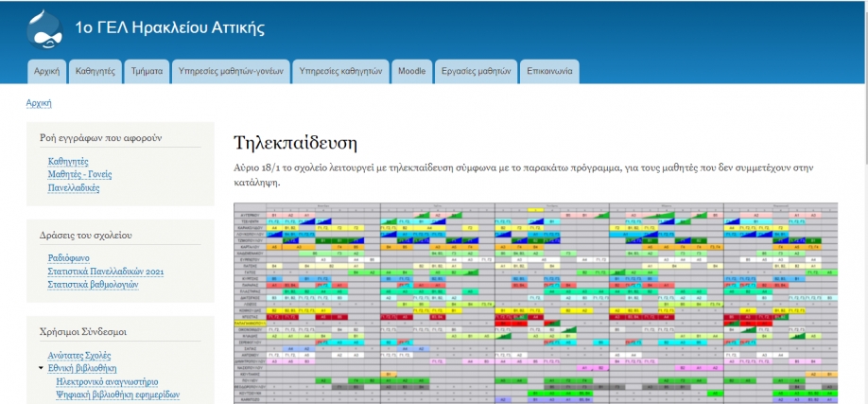868x404 pixels.
Task: Open the Καθηγητές navigation tab
Action: (x=95, y=71)
